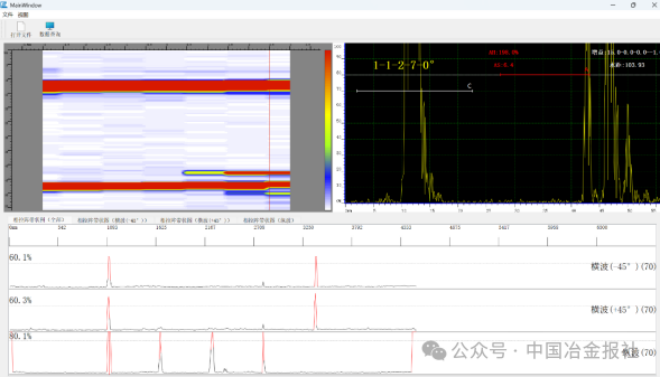Click first red peak in 横波(-45°) strip
Viewport: 660px width, 377px height.
(x=109, y=271)
